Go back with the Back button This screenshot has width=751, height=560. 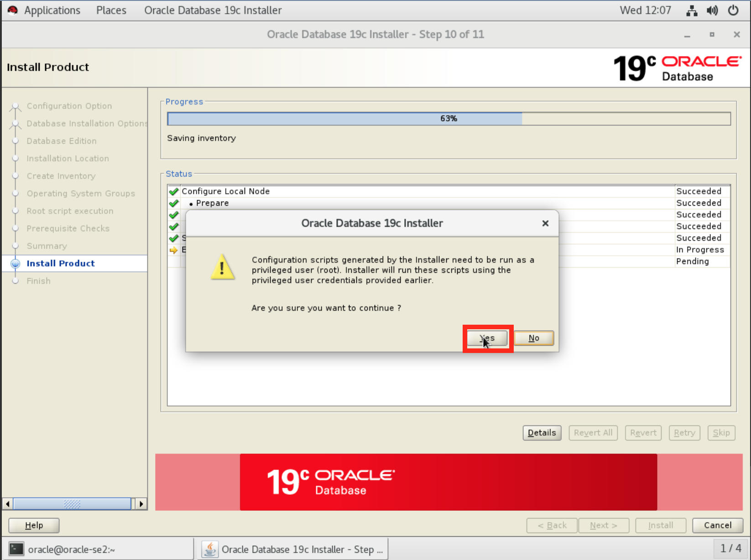click(x=552, y=525)
